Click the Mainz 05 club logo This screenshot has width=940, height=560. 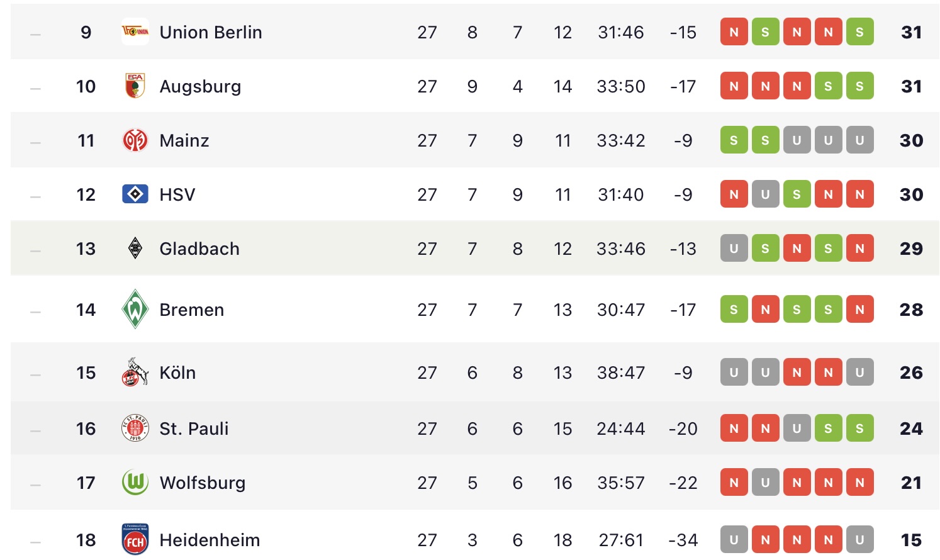tap(135, 140)
